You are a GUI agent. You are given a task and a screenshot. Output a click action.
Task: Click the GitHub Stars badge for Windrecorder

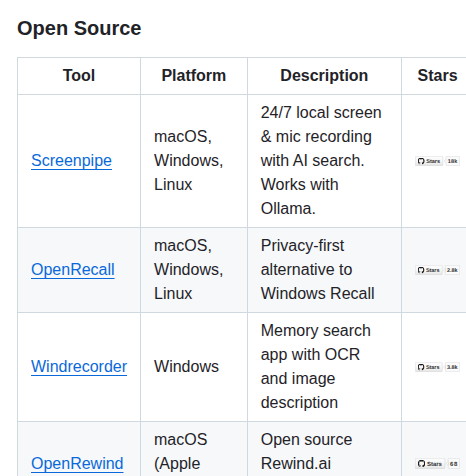[429, 367]
